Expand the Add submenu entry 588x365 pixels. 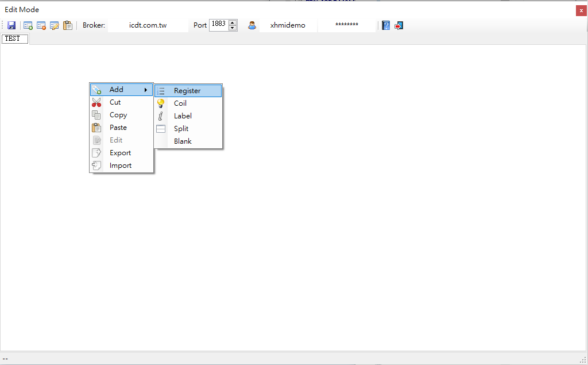121,90
